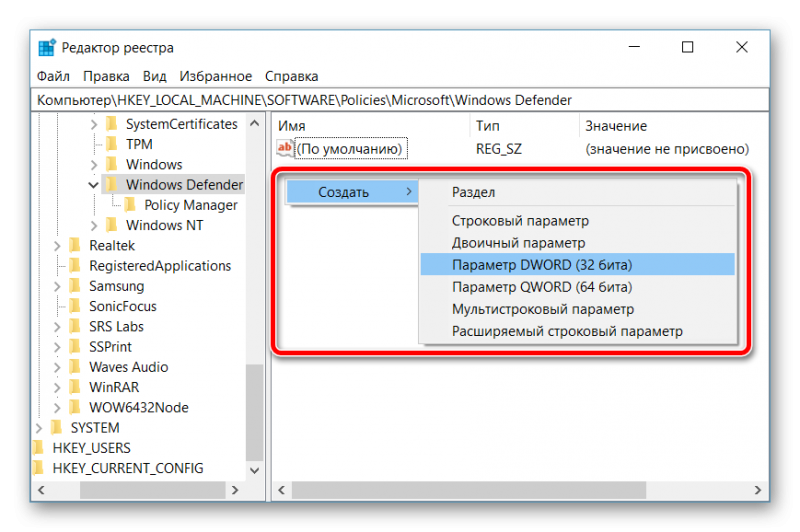
Task: Open the Создать submenu item
Action: click(352, 192)
